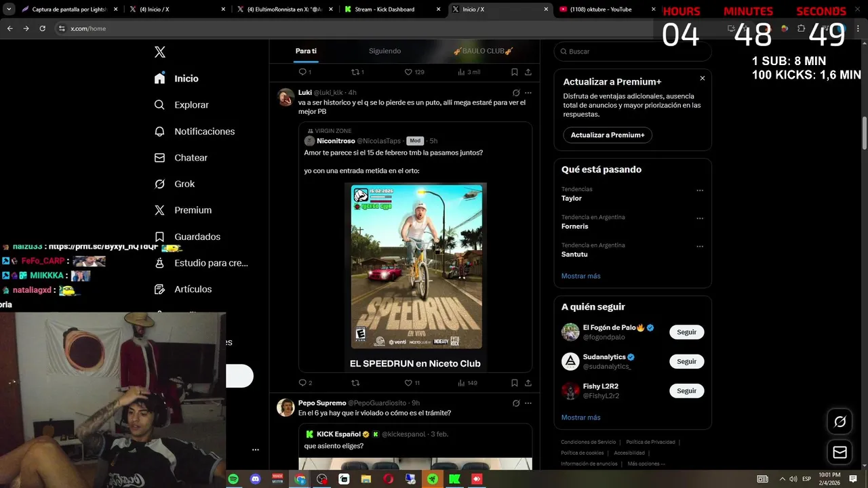Switch to the BAULO CLUB tab

(483, 51)
